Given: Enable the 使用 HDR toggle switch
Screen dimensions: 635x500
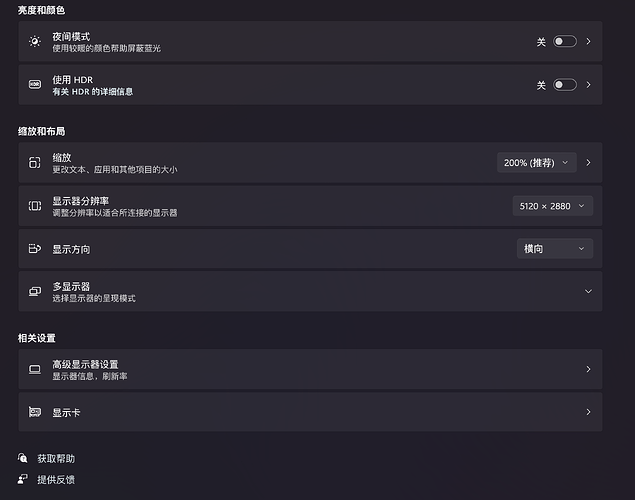Looking at the screenshot, I should (x=564, y=85).
